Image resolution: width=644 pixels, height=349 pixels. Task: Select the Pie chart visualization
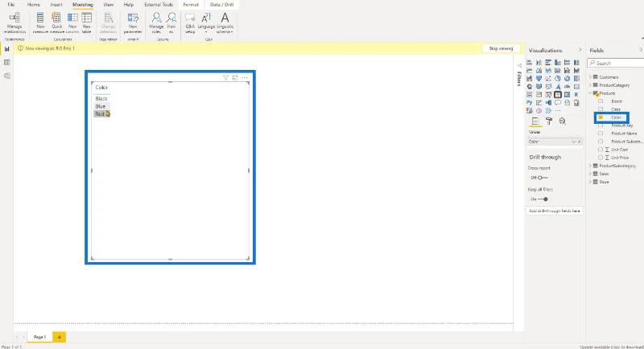(x=558, y=78)
